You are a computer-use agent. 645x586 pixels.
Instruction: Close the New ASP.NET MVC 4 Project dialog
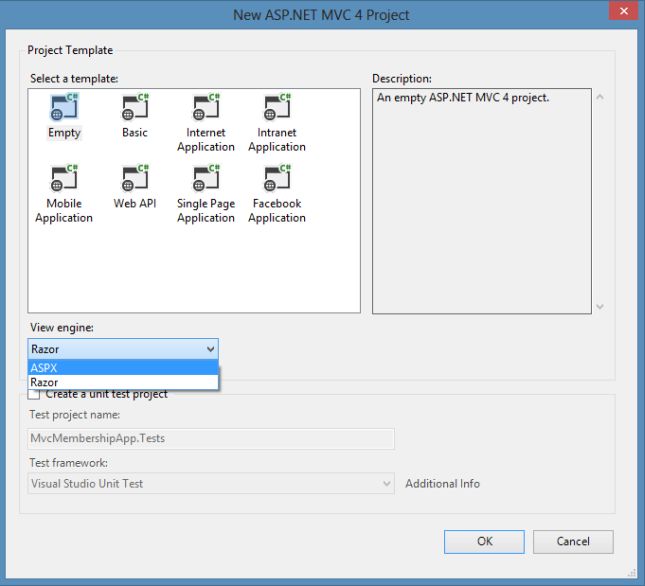click(624, 11)
